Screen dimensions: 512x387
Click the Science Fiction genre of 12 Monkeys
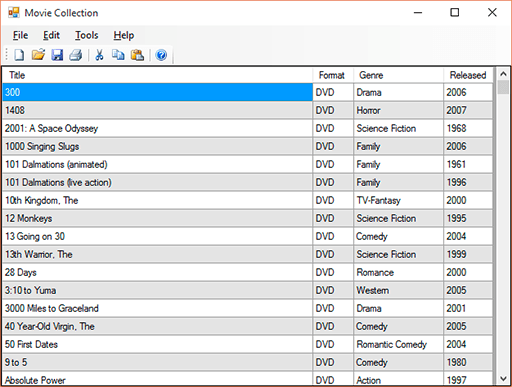click(x=398, y=218)
